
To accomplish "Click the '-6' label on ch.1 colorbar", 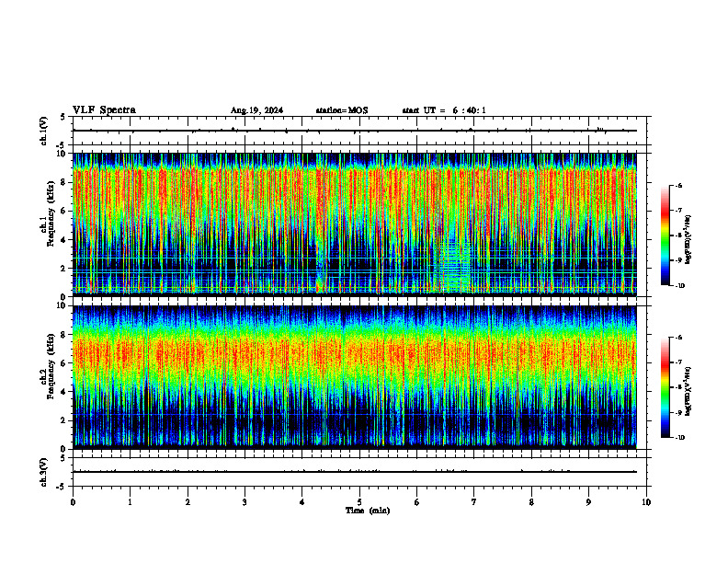I will pyautogui.click(x=678, y=185).
